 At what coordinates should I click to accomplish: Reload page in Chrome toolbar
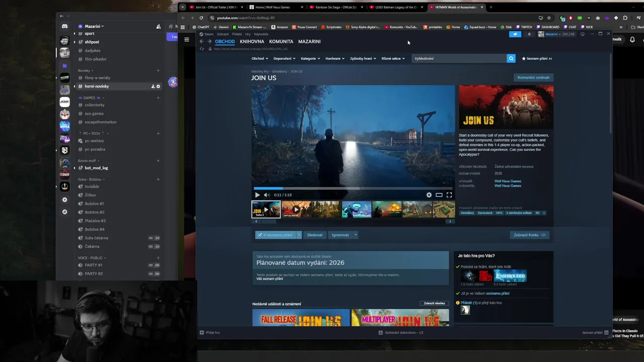click(202, 18)
